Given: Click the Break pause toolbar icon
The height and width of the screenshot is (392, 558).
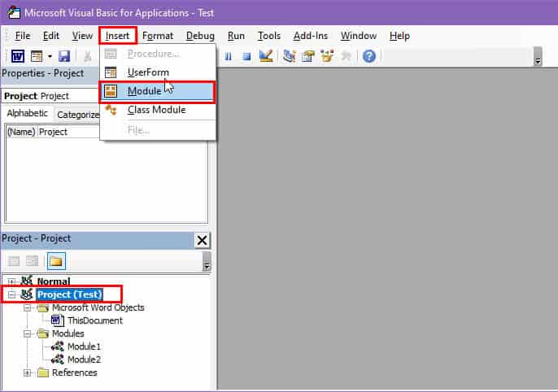Looking at the screenshot, I should [x=228, y=56].
